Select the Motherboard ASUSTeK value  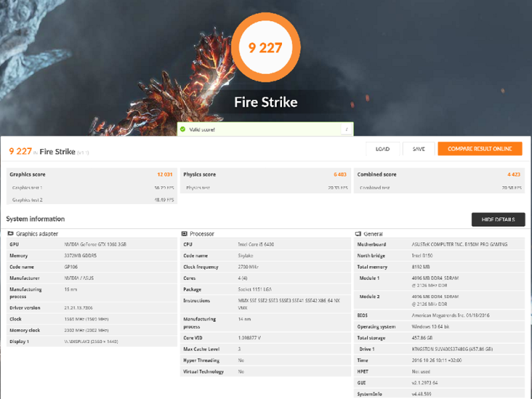[x=460, y=244]
